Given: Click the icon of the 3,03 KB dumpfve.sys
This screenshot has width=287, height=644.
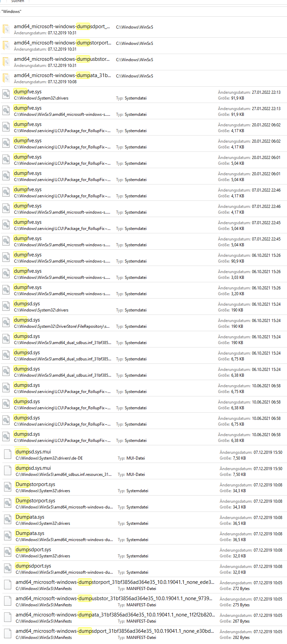Looking at the screenshot, I should point(6,274).
